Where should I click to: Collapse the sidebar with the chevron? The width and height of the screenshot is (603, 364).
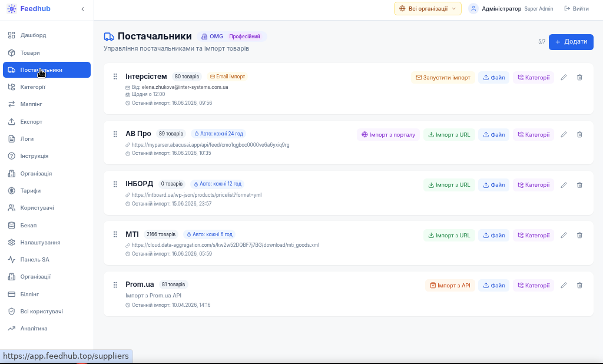(82, 9)
